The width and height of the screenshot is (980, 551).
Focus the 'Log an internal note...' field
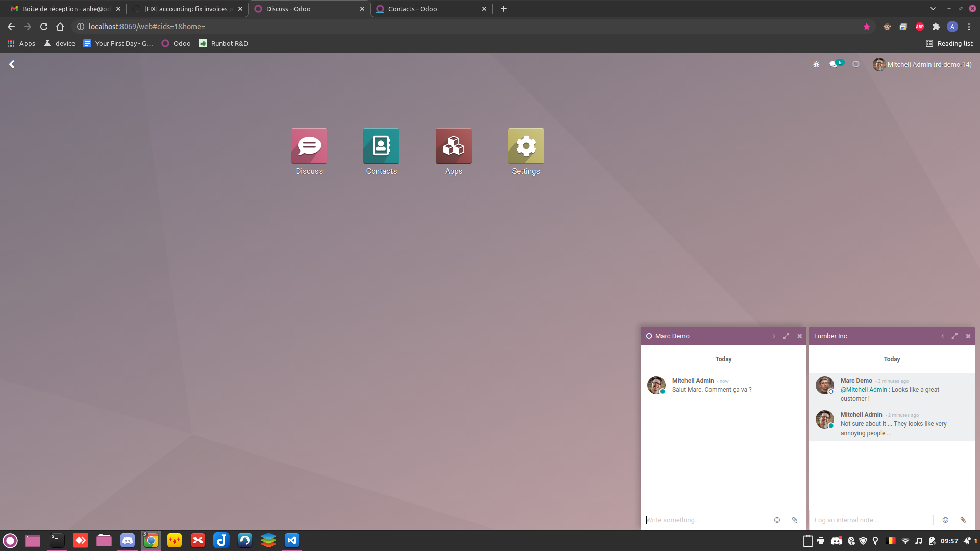point(872,520)
